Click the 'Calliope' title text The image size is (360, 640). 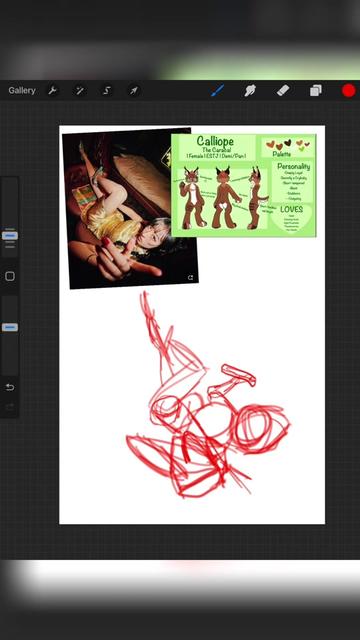215,141
